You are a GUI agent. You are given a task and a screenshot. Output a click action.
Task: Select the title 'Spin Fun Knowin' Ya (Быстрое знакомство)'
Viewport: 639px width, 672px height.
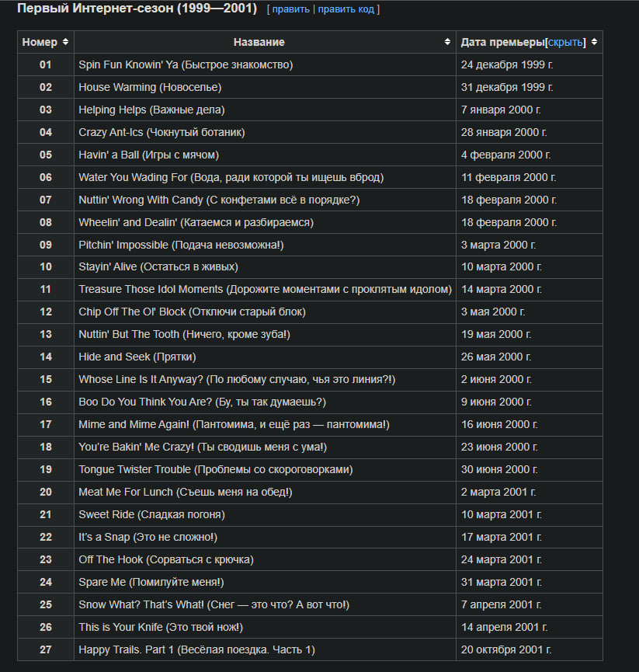[x=186, y=64]
